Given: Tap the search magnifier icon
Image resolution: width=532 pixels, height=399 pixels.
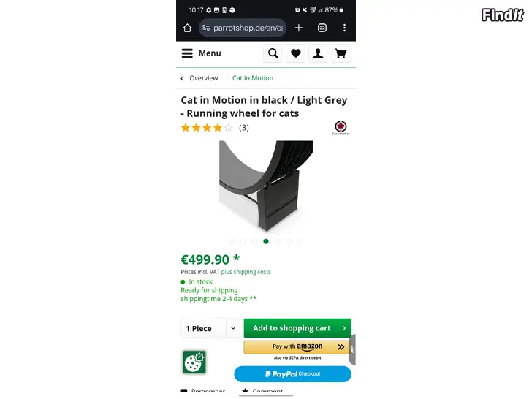Looking at the screenshot, I should (273, 53).
